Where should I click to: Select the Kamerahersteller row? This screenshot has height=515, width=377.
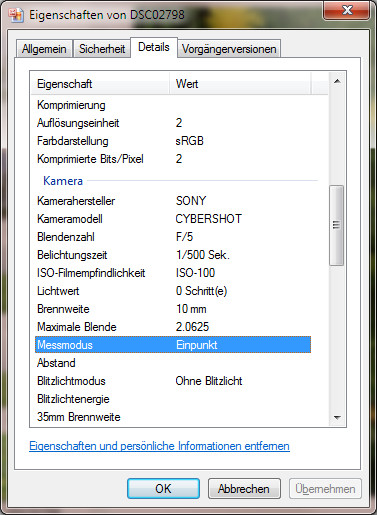173,201
